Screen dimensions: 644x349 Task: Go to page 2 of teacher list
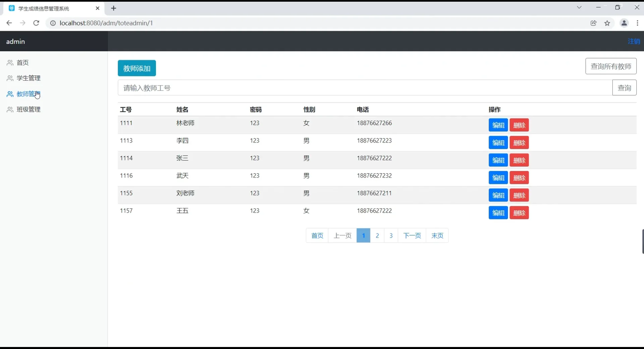tap(377, 235)
